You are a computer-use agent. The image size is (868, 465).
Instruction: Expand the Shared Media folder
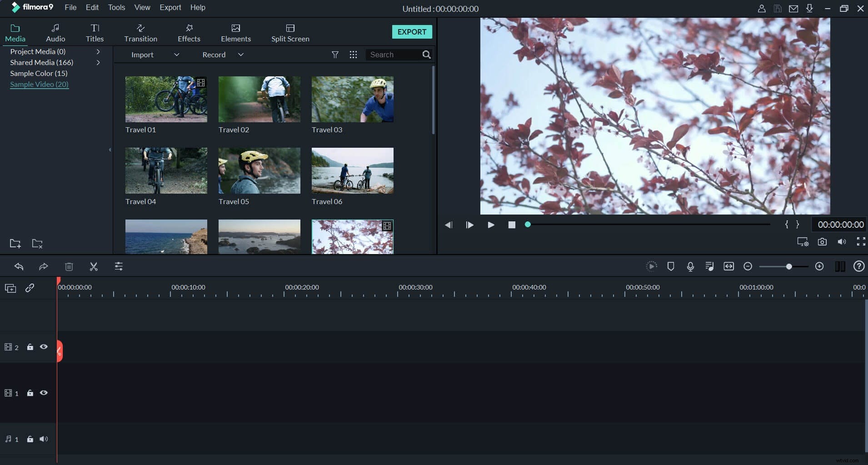[x=98, y=63]
